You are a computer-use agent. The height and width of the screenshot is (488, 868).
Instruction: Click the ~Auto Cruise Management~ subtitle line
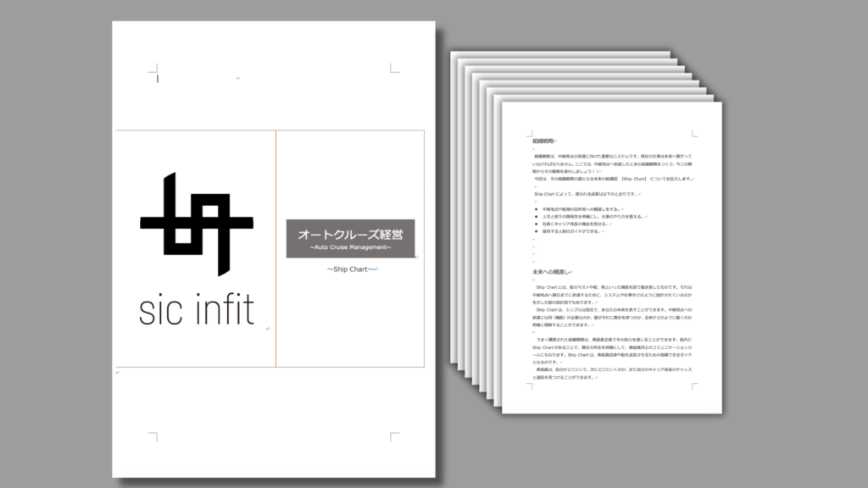pyautogui.click(x=350, y=247)
